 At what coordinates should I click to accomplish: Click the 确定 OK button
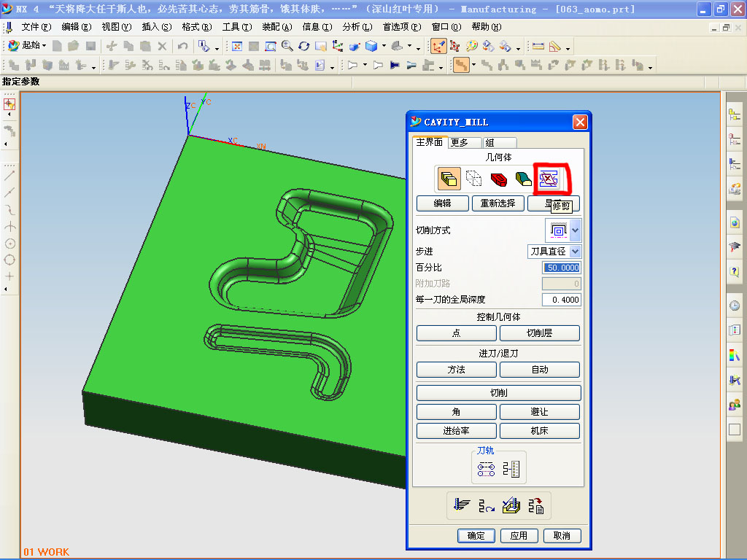476,536
